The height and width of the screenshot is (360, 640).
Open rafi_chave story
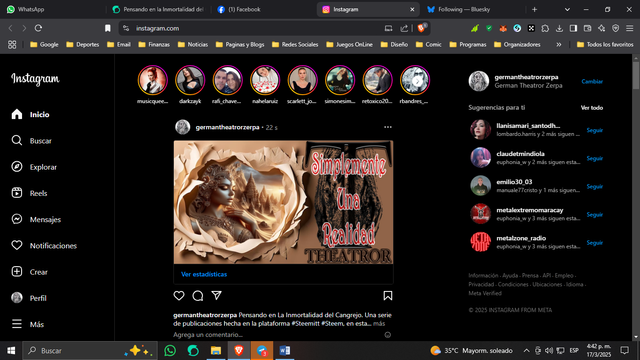tap(227, 80)
